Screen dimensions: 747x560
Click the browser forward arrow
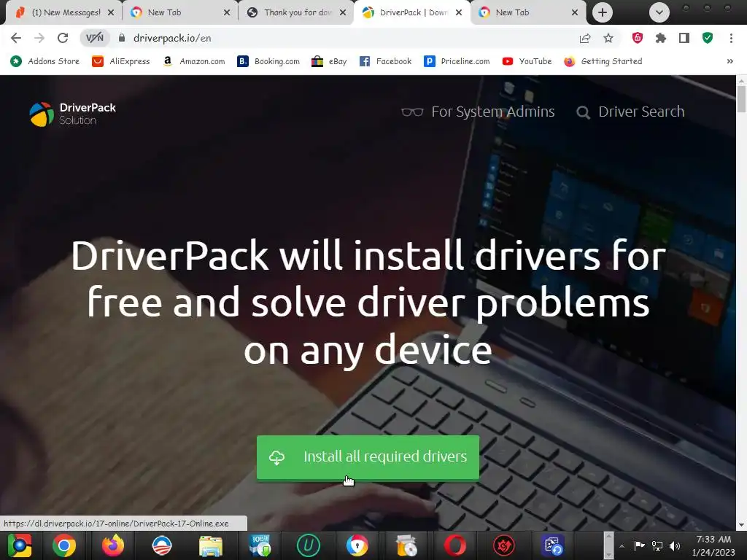(x=39, y=38)
